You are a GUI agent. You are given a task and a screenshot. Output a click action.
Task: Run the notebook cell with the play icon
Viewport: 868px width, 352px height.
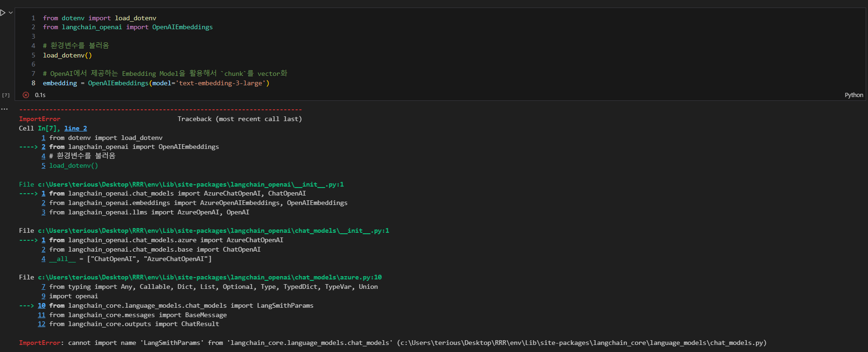click(2, 13)
